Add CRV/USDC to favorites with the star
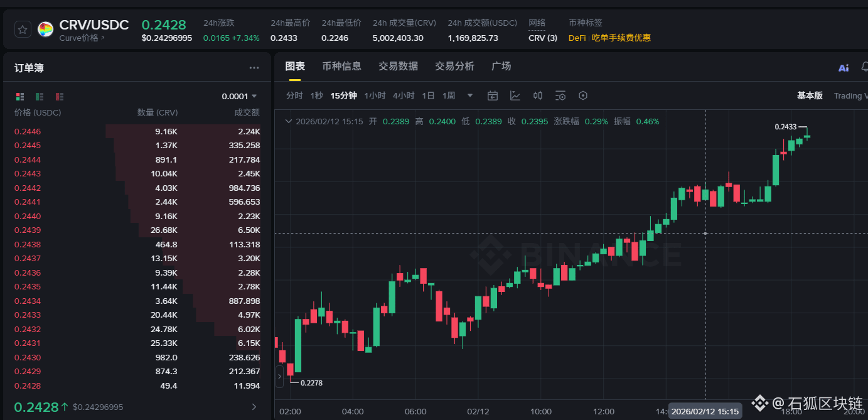868x420 pixels. point(23,30)
